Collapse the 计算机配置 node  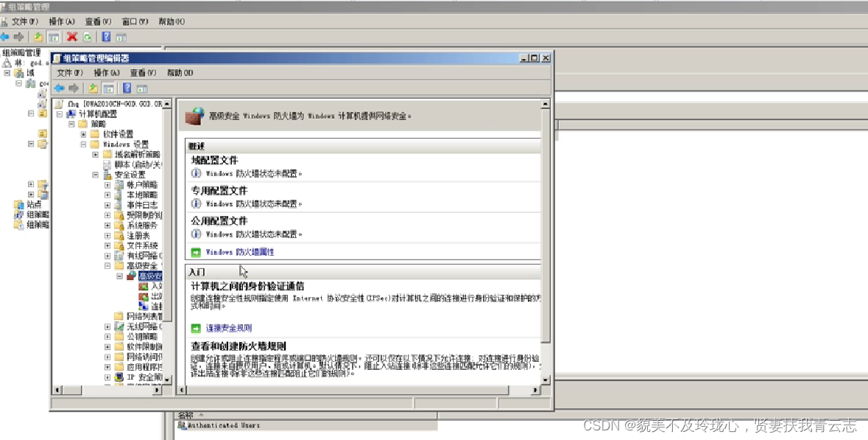pyautogui.click(x=59, y=114)
